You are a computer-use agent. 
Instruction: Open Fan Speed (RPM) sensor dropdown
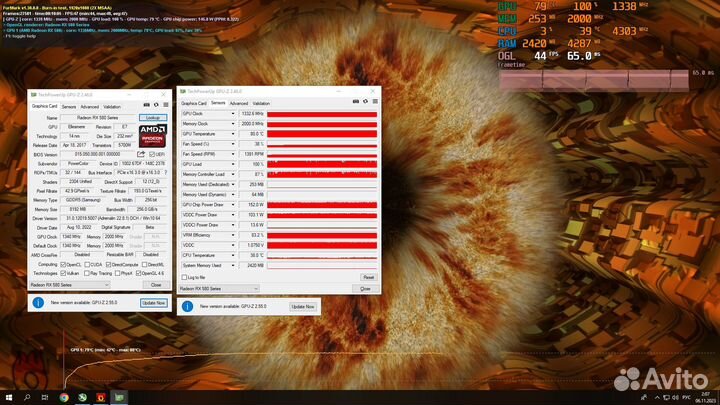[232, 154]
